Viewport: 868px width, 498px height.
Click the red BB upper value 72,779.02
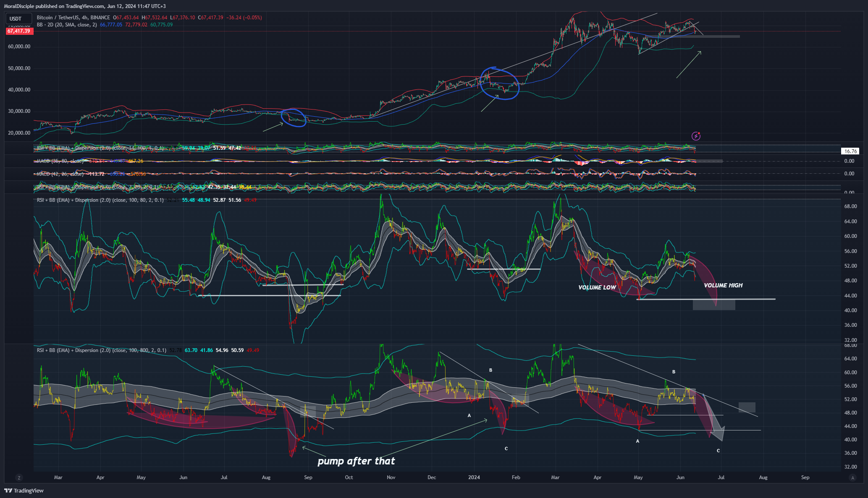point(136,25)
